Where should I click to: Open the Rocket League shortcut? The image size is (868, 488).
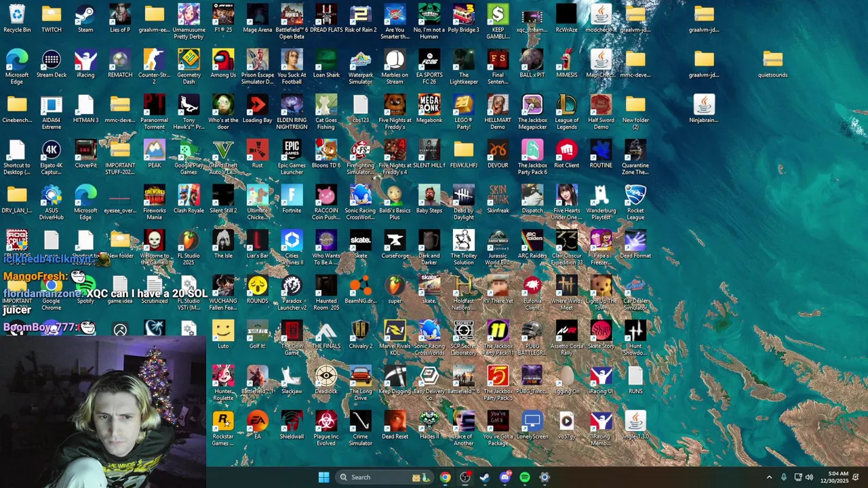(635, 202)
